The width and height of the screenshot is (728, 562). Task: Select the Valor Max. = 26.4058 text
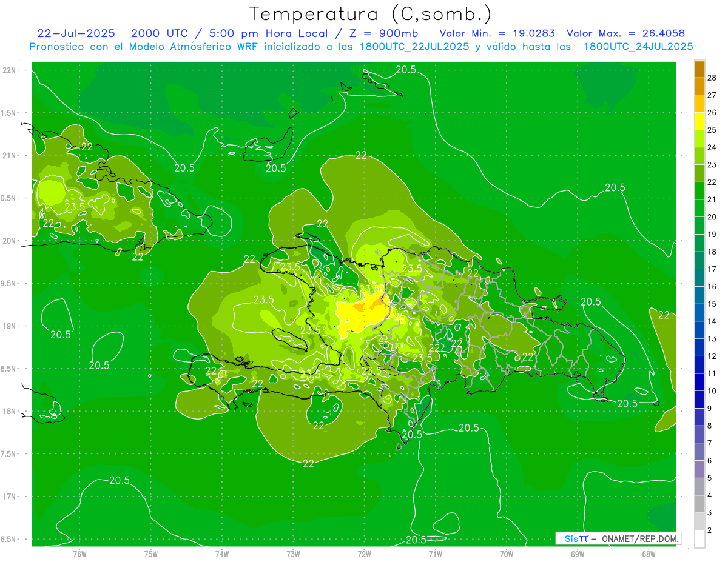[625, 33]
